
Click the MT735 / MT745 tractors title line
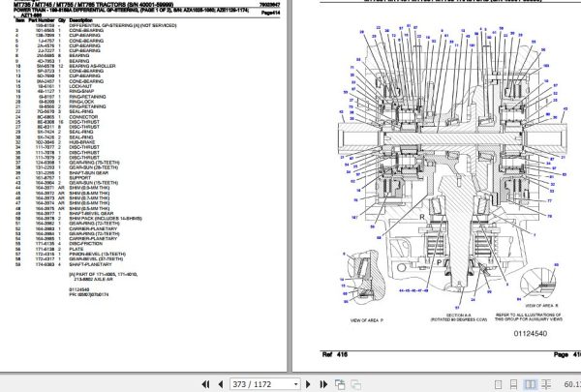click(93, 5)
